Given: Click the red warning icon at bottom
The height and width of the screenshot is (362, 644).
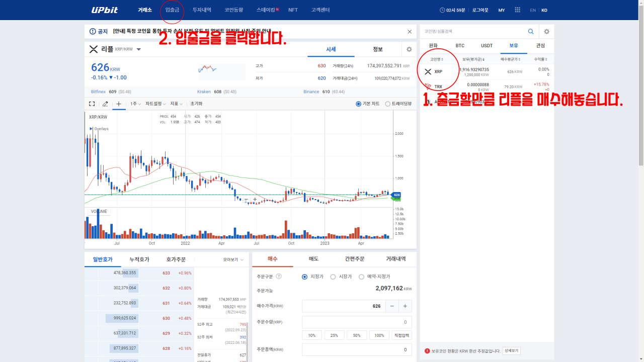Looking at the screenshot, I should click(x=427, y=351).
